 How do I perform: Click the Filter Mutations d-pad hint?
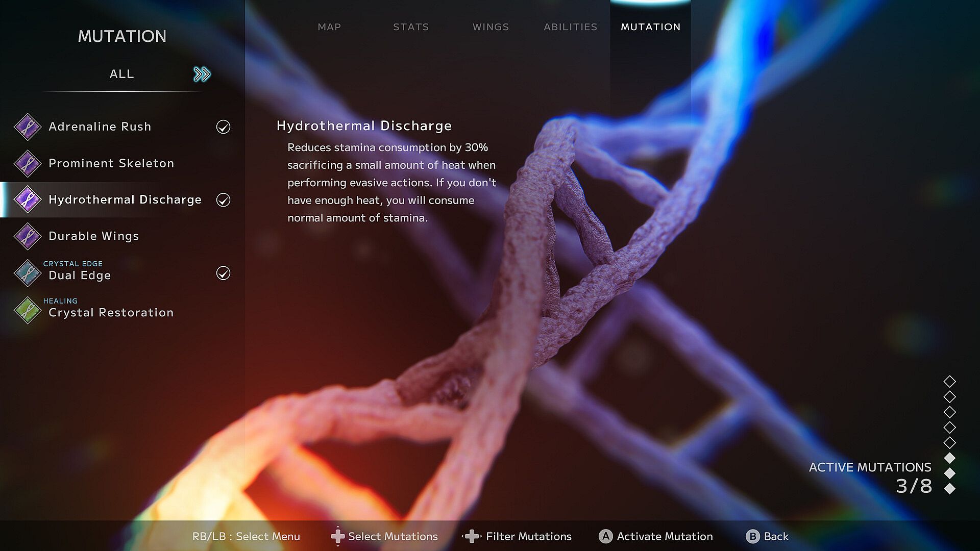click(472, 536)
